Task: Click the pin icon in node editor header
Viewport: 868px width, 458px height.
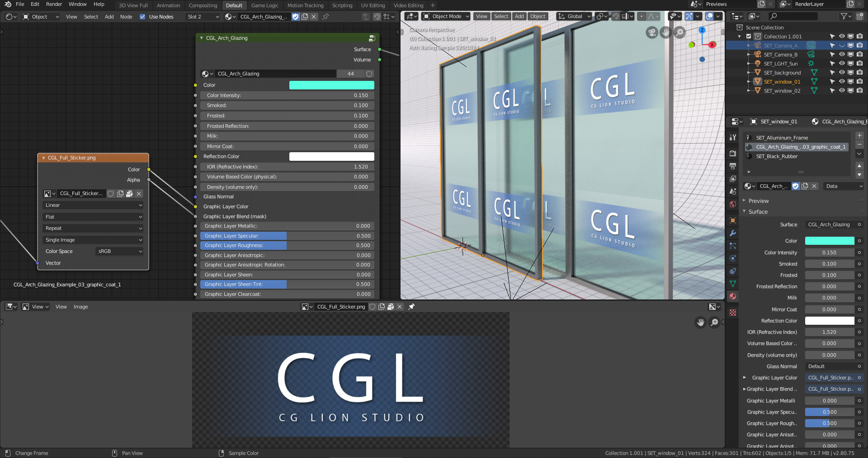Action: click(x=325, y=17)
